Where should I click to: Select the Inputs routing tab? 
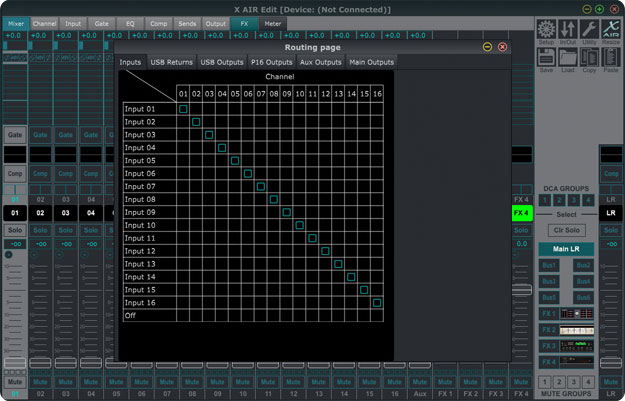click(130, 62)
